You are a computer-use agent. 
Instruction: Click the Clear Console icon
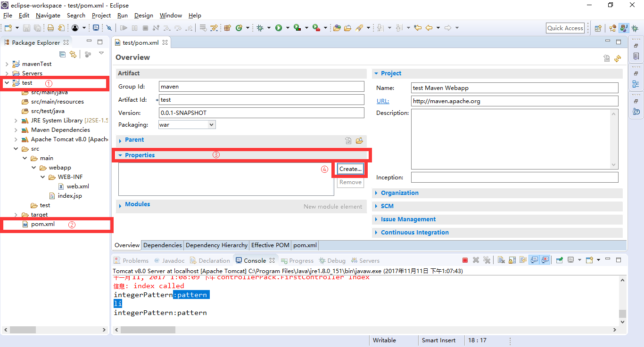pos(501,260)
